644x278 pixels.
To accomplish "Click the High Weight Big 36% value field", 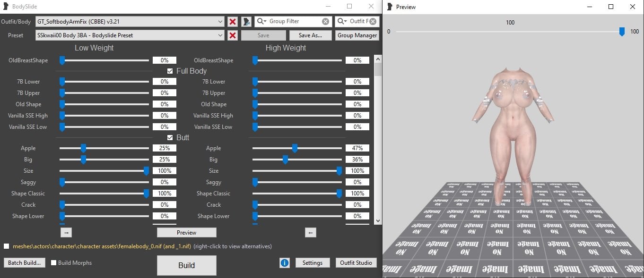I will 357,160.
